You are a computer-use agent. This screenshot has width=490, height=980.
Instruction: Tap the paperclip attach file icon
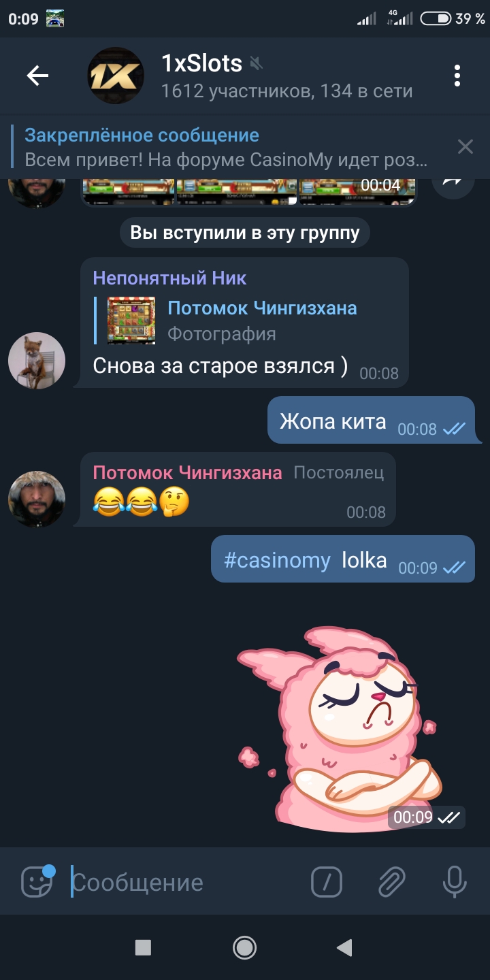(392, 883)
